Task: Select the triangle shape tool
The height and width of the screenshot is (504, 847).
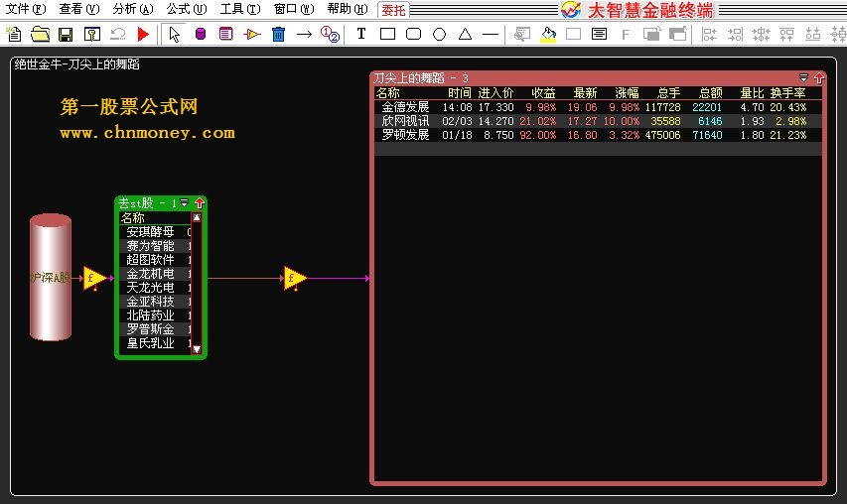Action: pos(465,35)
